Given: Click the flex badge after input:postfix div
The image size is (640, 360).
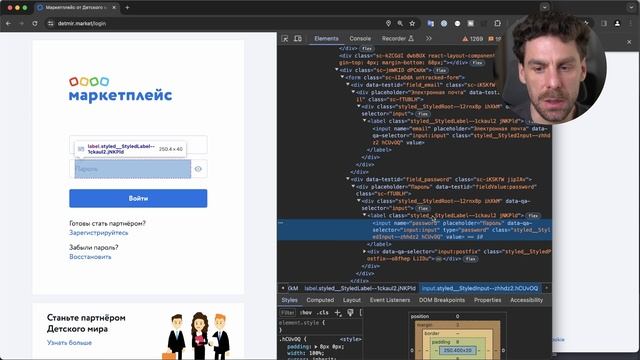Looking at the screenshot, I should coord(470,259).
